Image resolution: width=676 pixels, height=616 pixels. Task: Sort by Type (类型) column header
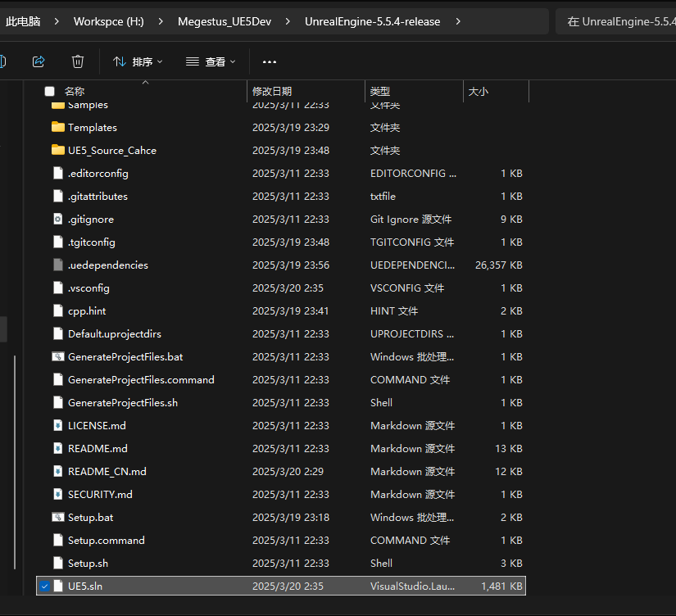click(380, 92)
